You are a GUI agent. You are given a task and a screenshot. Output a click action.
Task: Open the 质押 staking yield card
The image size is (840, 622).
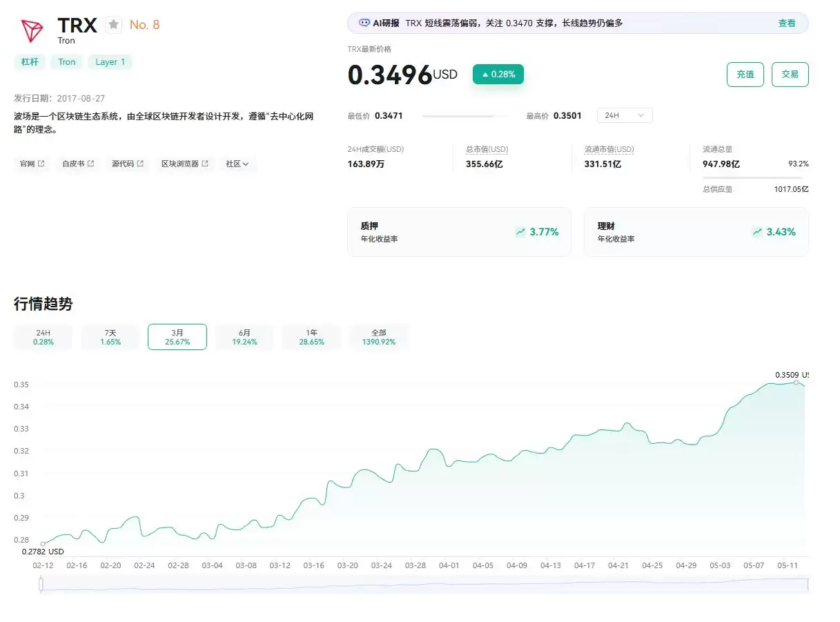(x=460, y=232)
